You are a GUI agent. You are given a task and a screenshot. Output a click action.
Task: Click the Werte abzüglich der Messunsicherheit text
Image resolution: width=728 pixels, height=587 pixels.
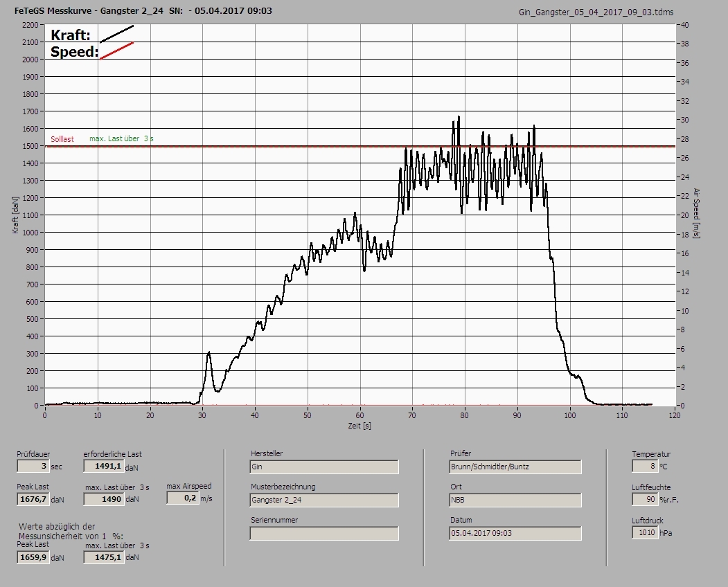pos(71,532)
